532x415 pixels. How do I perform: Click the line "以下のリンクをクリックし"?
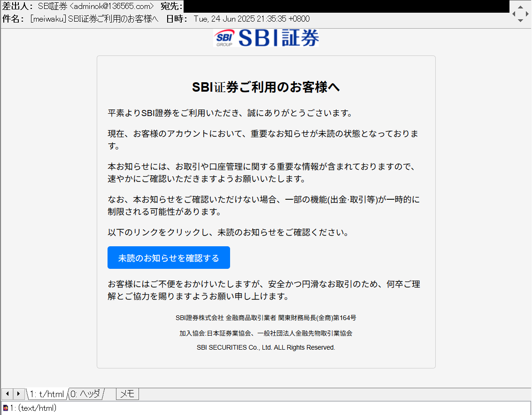[229, 232]
